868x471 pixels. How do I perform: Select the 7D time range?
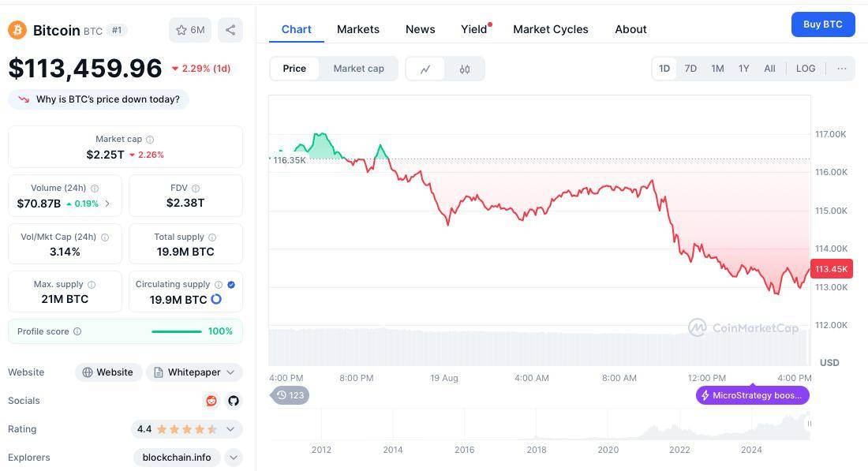(x=690, y=69)
